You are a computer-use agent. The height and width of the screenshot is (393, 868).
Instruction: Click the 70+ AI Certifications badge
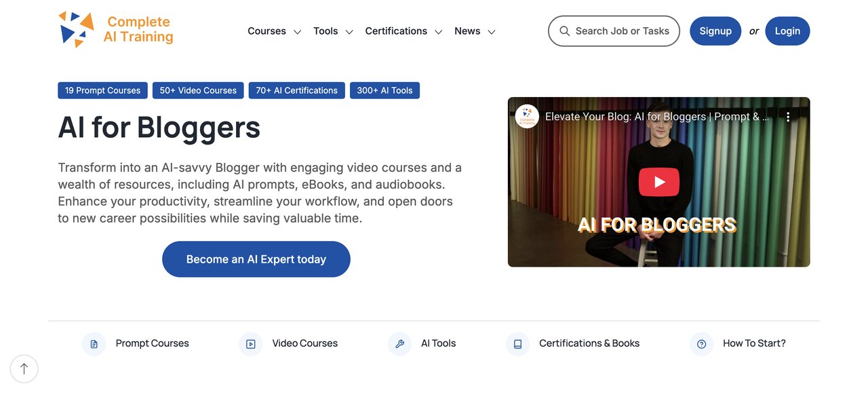coord(296,90)
